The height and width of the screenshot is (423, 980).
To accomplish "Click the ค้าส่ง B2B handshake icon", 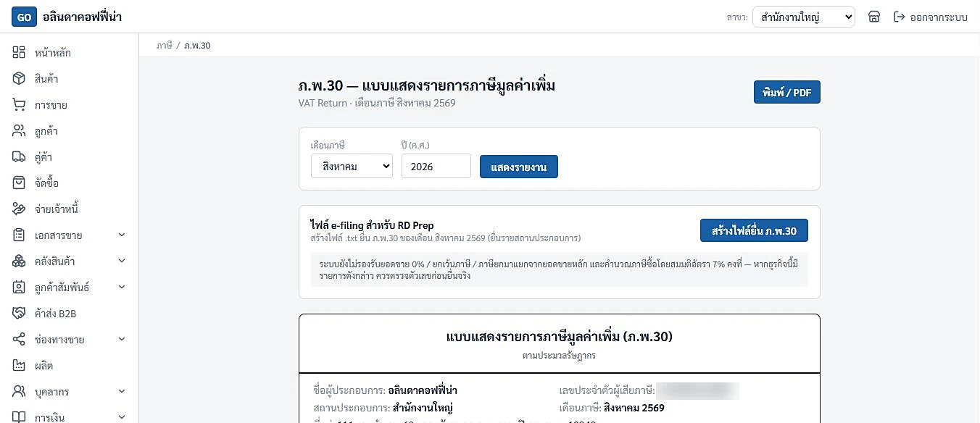I will click(19, 314).
